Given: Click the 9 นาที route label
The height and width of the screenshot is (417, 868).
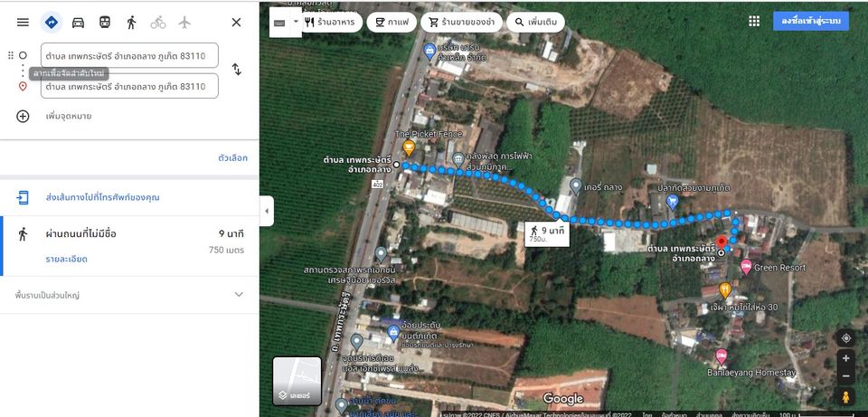Looking at the screenshot, I should 547,233.
